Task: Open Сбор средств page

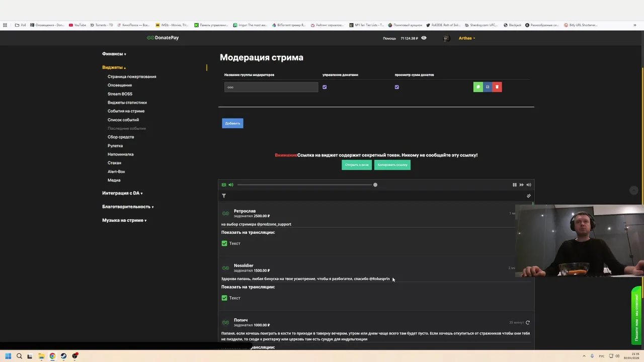Action: pos(121,137)
